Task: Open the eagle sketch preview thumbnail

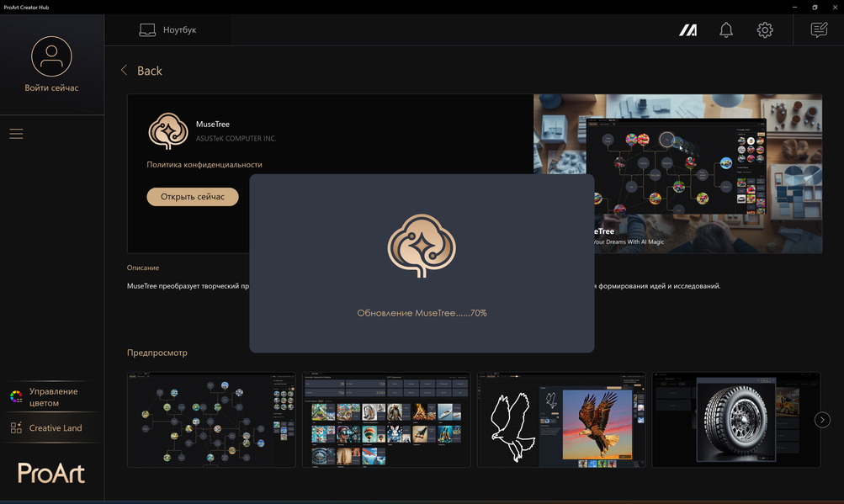Action: (x=561, y=420)
